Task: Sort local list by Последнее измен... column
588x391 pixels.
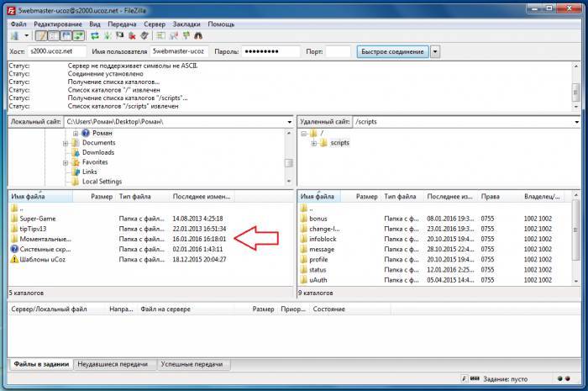Action: 202,197
